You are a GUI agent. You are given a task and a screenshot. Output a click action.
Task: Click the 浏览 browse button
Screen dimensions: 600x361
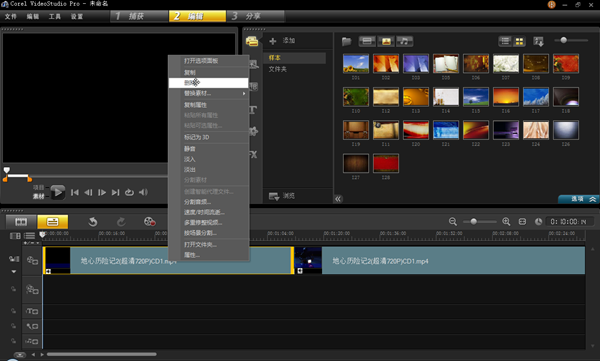point(282,196)
